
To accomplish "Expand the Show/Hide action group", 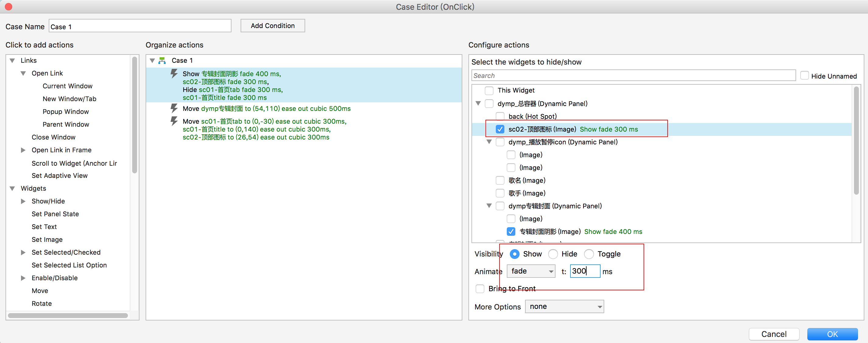I will click(23, 201).
